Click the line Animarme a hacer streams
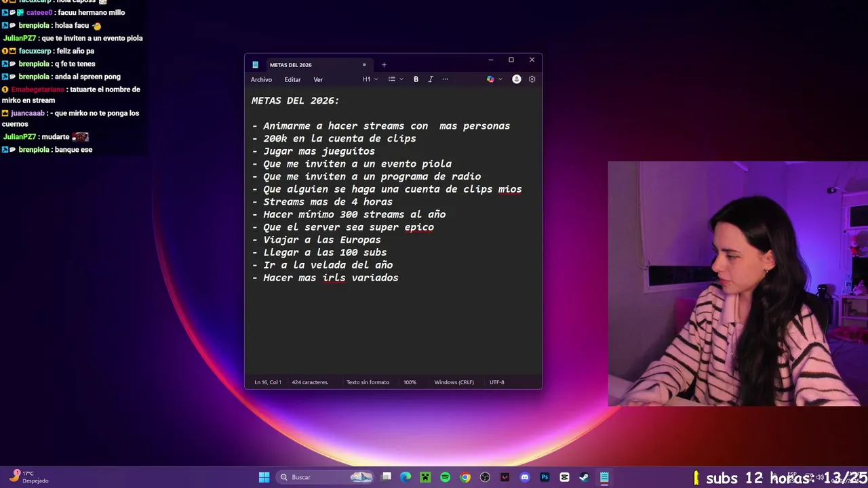Viewport: 868px width, 488px height. (380, 126)
